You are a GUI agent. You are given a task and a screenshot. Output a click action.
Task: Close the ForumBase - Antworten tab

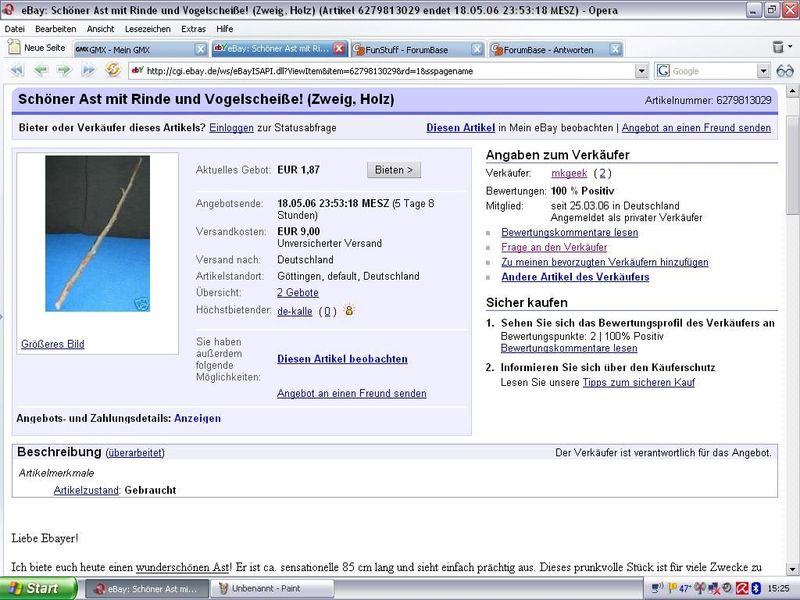(x=616, y=49)
